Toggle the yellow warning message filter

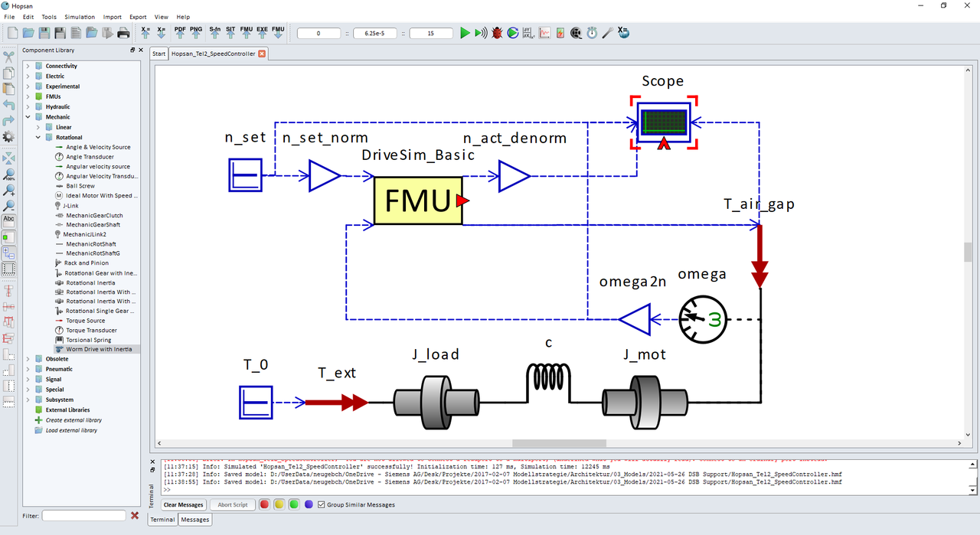tap(279, 504)
